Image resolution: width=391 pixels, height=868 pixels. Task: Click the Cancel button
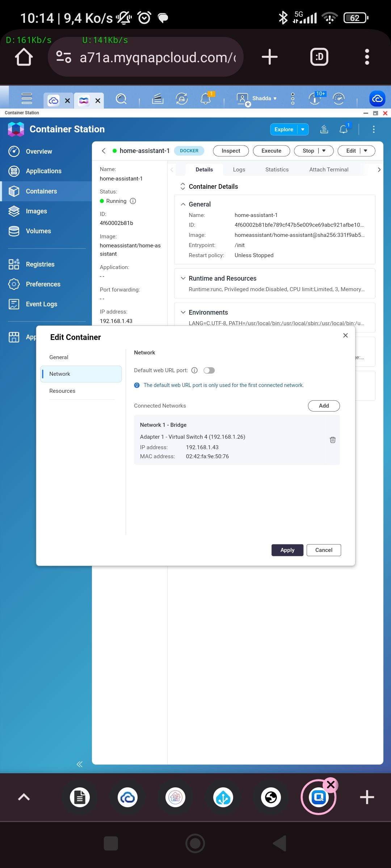[x=324, y=550]
